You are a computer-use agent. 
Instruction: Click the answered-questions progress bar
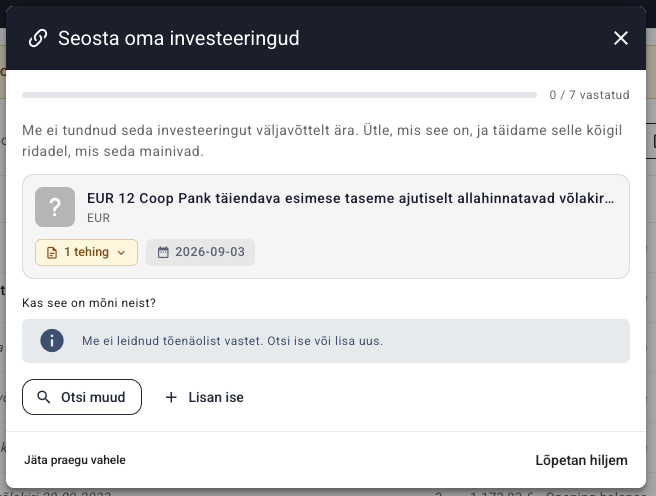tap(279, 95)
